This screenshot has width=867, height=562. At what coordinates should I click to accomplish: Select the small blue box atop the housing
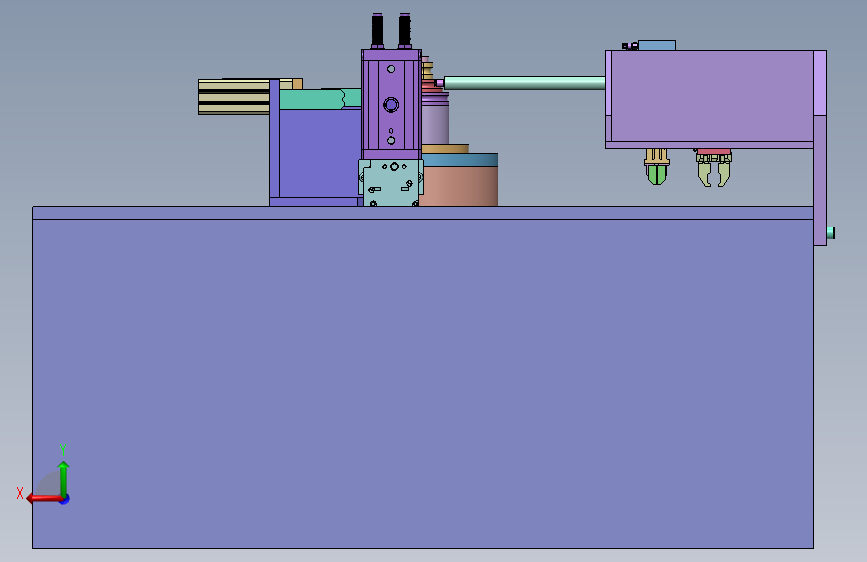pos(657,45)
